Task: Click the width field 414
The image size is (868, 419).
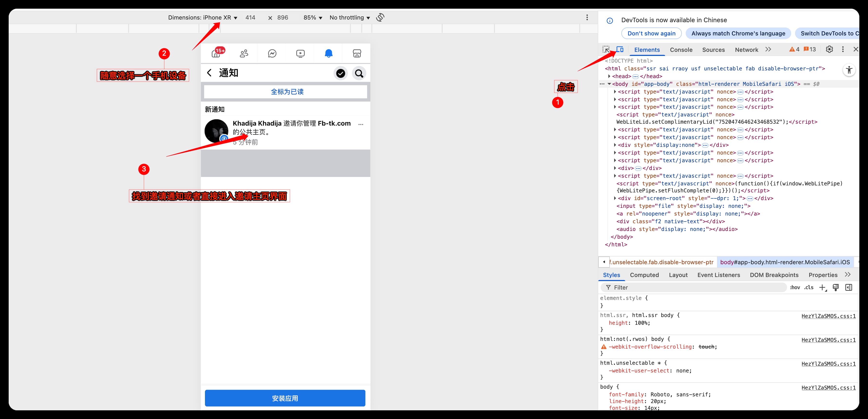Action: pyautogui.click(x=250, y=18)
